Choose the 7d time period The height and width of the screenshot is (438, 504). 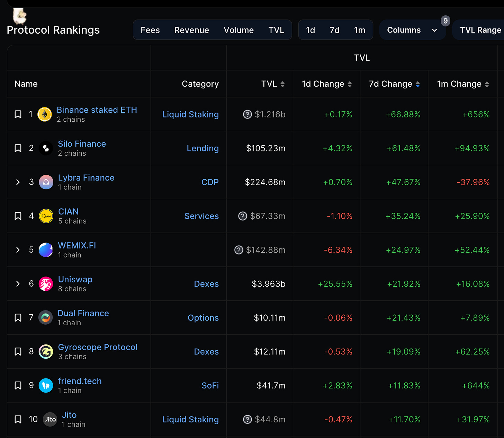tap(334, 30)
